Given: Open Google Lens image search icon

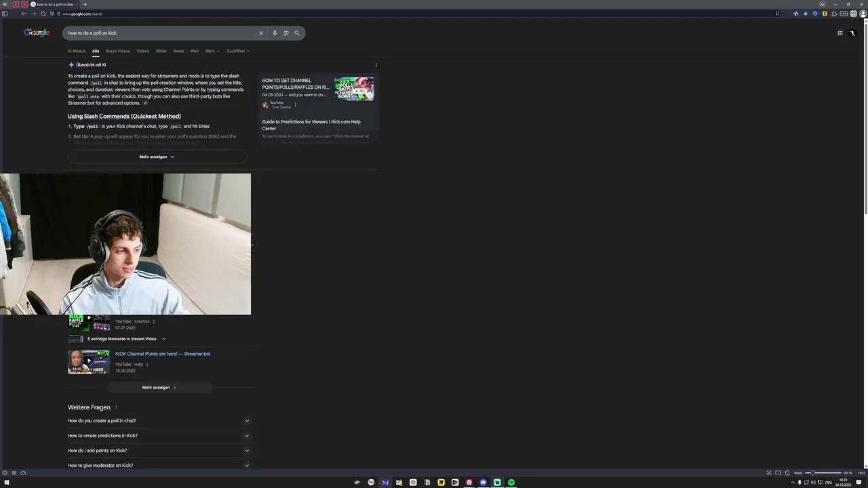Looking at the screenshot, I should click(286, 33).
